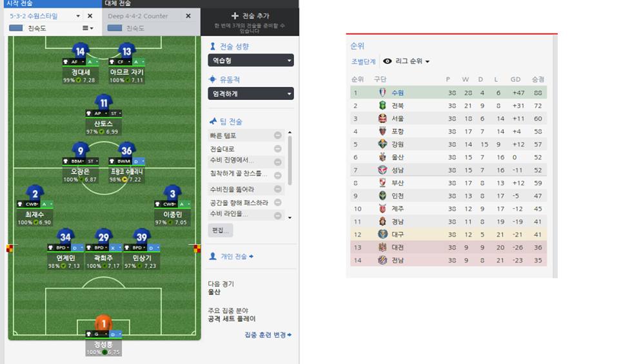Open the 역습형 mentality dropdown
619x364 pixels.
(251, 61)
